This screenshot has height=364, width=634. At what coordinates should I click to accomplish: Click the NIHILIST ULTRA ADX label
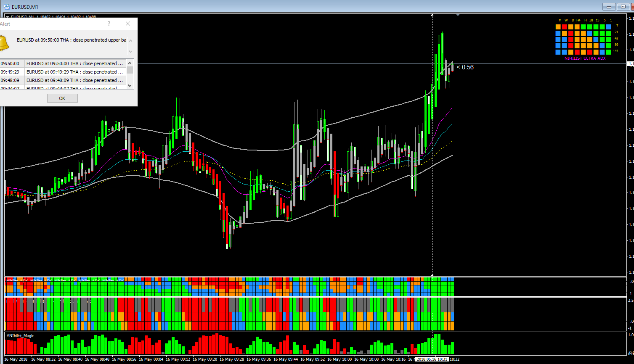click(x=585, y=58)
